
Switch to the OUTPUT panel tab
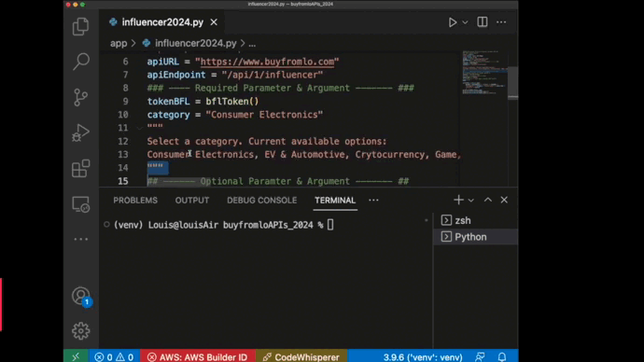[192, 201]
